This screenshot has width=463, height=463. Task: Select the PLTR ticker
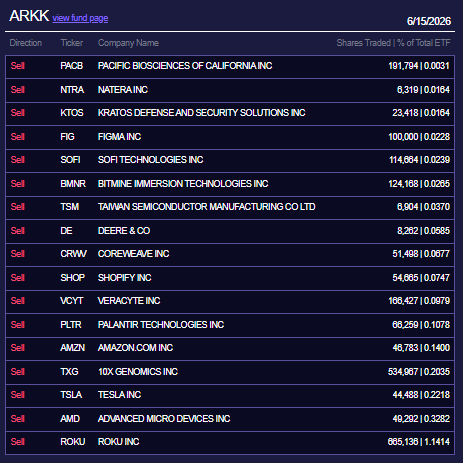tap(71, 325)
